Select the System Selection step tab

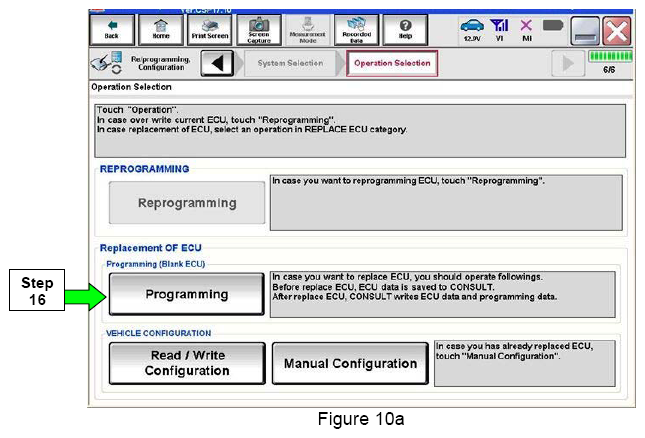point(290,63)
